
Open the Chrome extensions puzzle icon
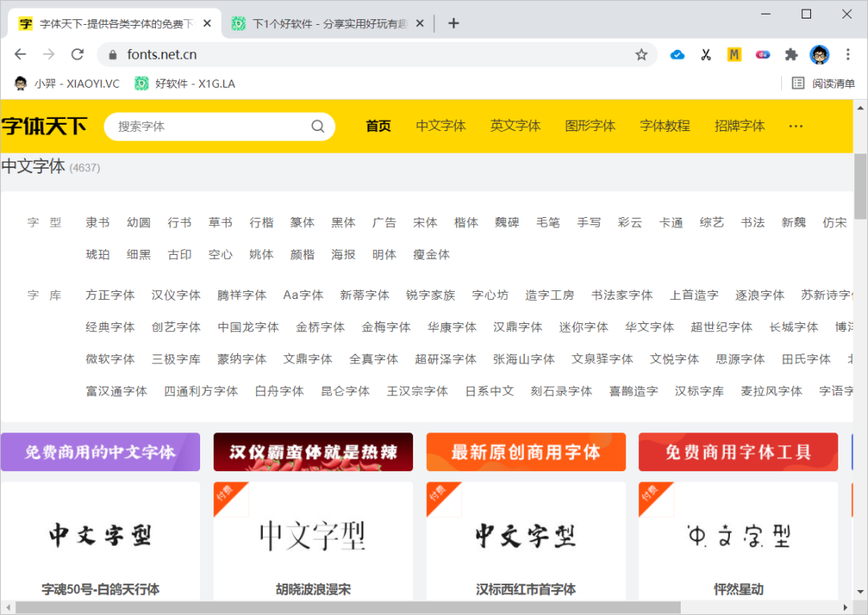click(x=791, y=55)
